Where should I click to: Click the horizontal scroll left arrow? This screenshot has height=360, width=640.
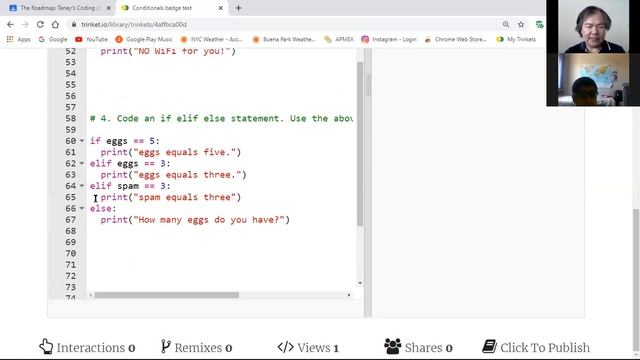coord(91,295)
